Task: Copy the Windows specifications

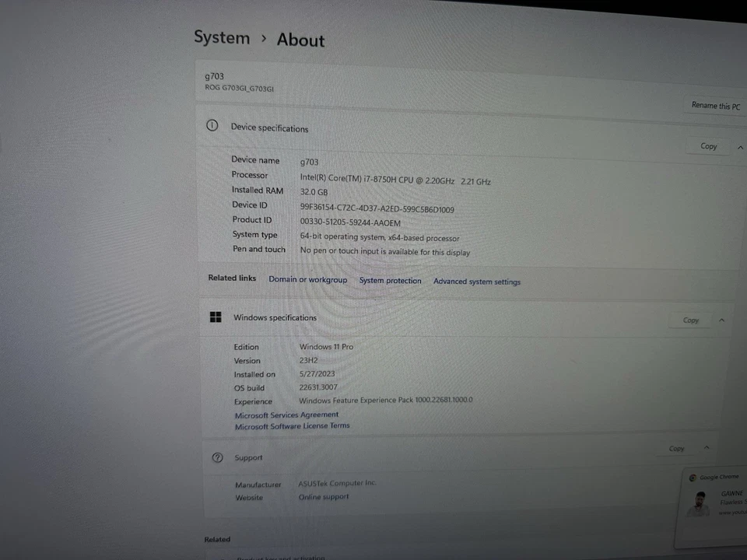Action: point(691,320)
